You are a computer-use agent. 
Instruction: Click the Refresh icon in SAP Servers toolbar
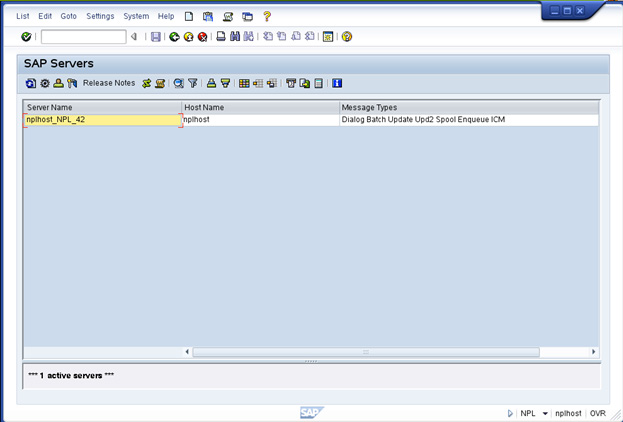31,84
